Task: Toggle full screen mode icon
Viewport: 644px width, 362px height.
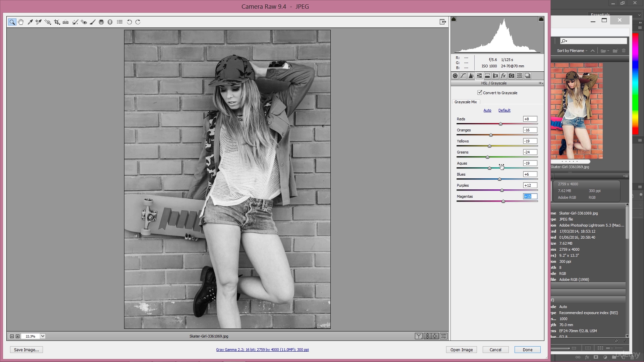Action: 443,22
